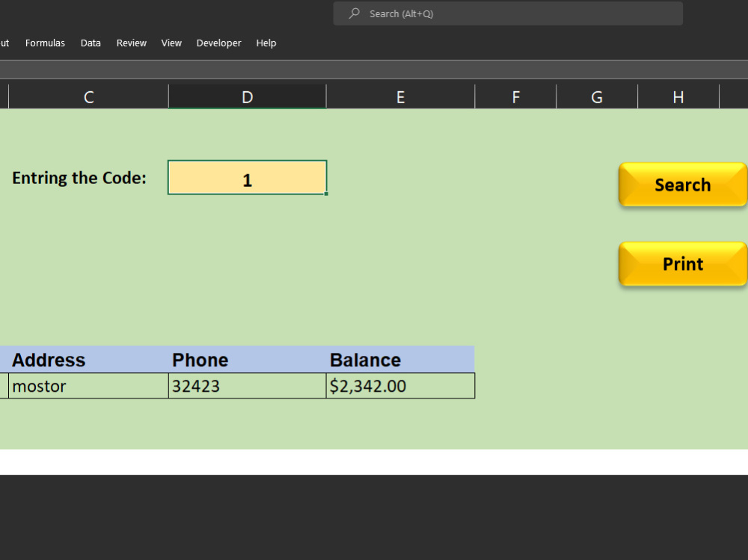Select column F header
This screenshot has height=560, width=748.
coord(515,97)
